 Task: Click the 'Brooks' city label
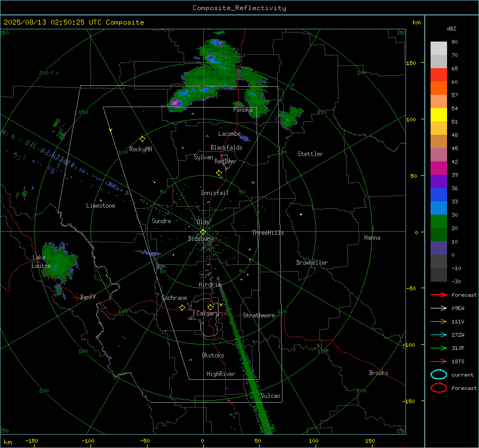click(x=378, y=373)
